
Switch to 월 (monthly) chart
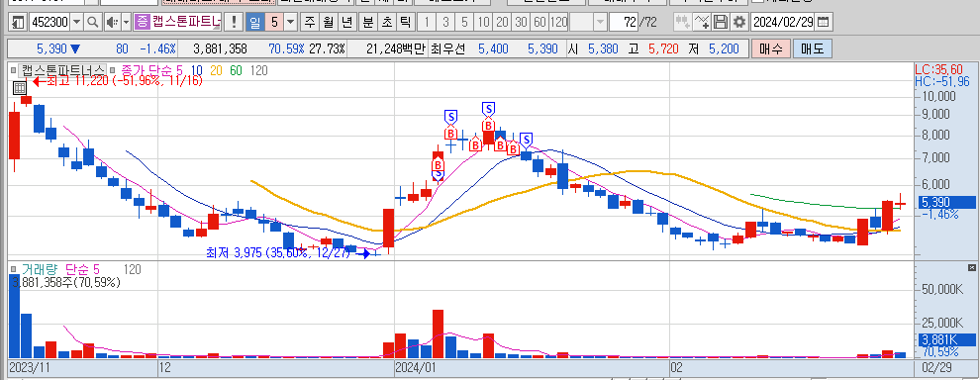pyautogui.click(x=328, y=23)
